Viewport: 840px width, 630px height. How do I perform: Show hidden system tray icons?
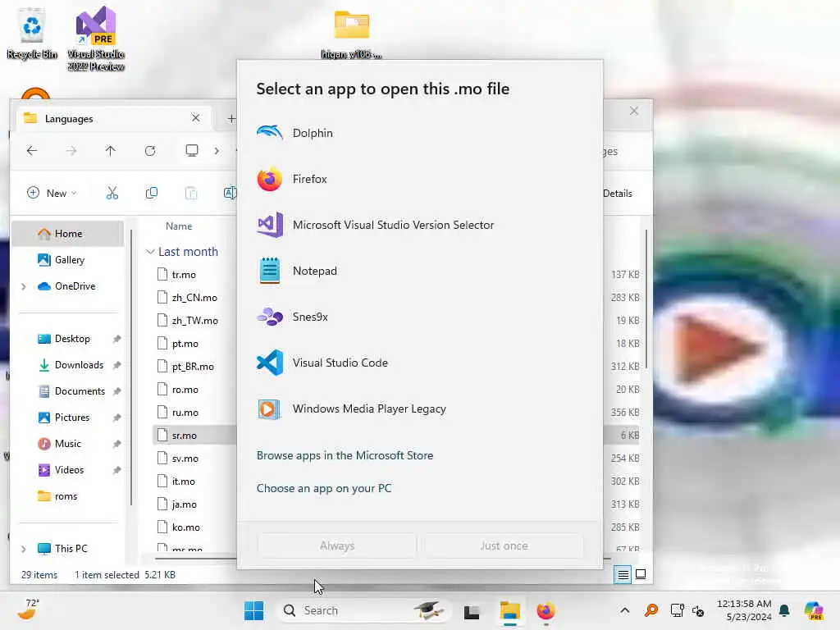click(x=624, y=610)
